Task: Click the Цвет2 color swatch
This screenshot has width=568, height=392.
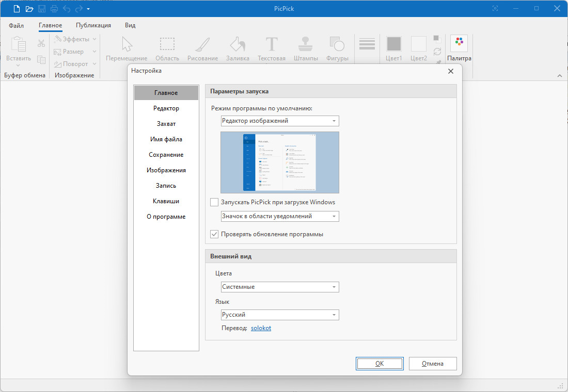Action: (419, 44)
